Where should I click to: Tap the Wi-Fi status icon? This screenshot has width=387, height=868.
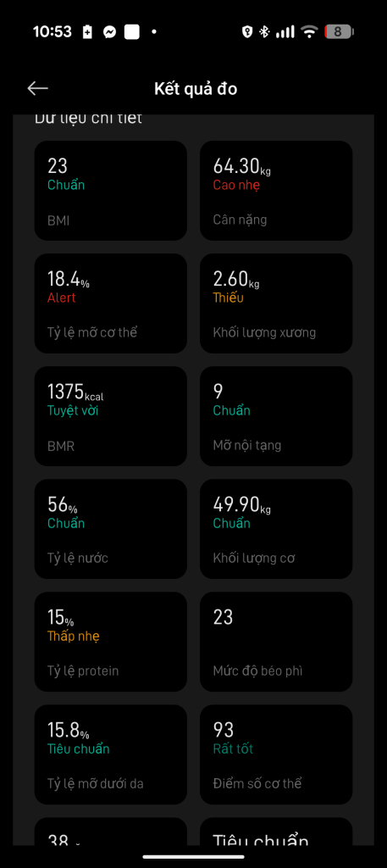(309, 32)
